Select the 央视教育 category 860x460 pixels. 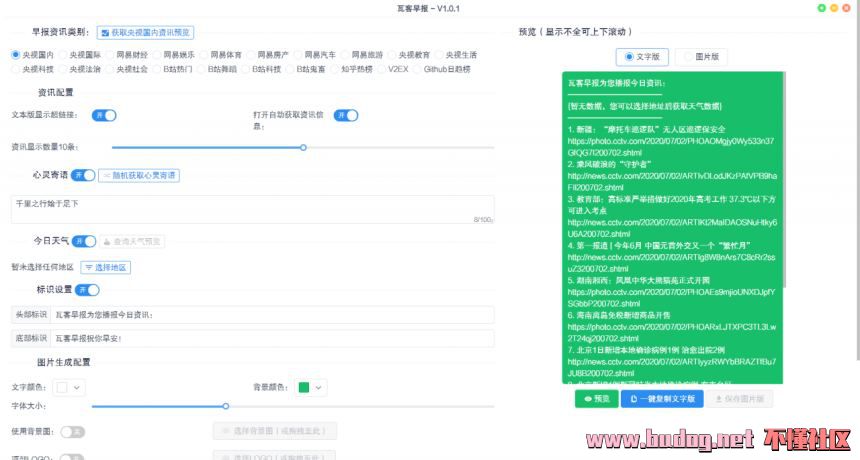click(410, 55)
